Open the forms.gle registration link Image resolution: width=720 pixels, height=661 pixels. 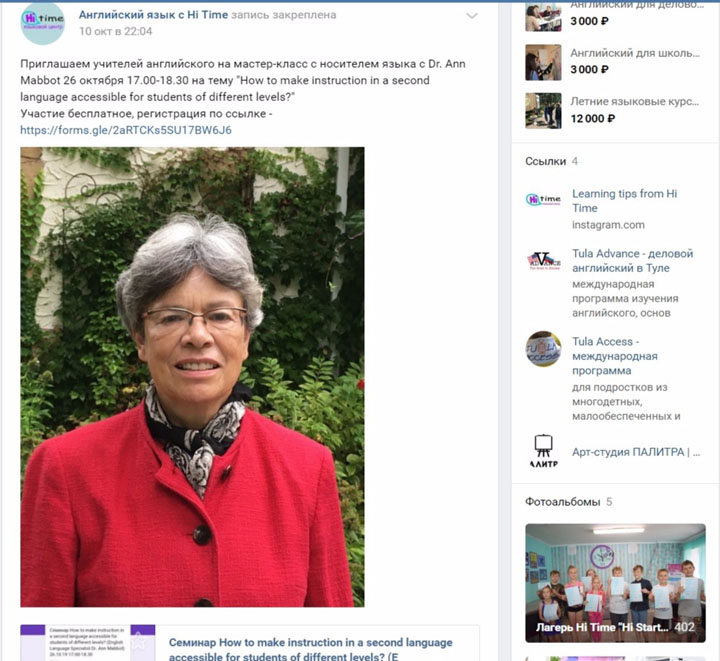click(x=126, y=130)
